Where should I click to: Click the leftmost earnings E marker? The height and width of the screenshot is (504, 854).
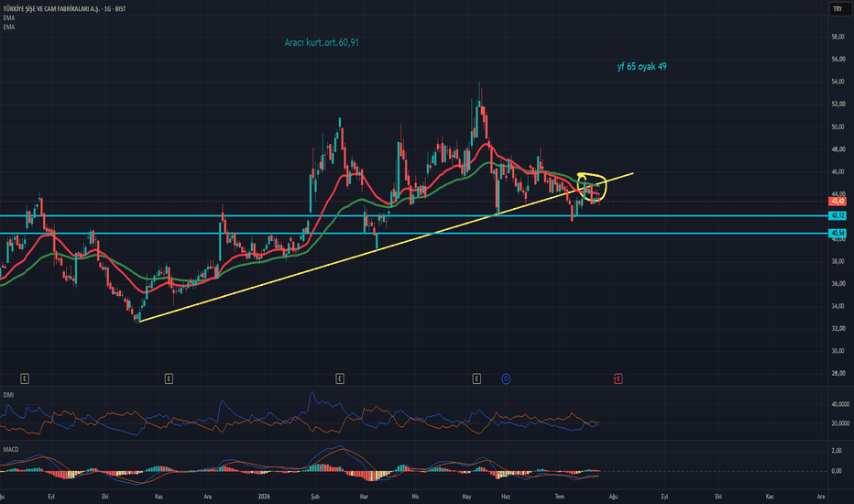[x=25, y=378]
